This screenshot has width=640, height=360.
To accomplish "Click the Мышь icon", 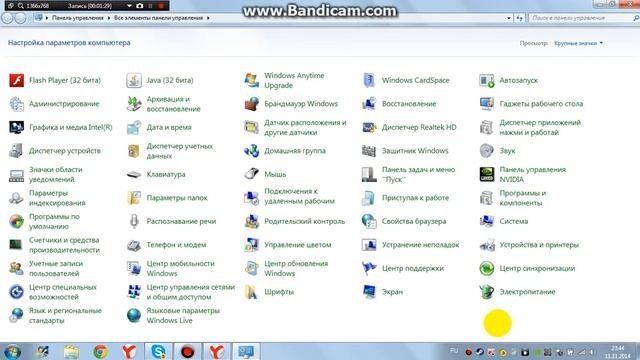I will (x=251, y=175).
